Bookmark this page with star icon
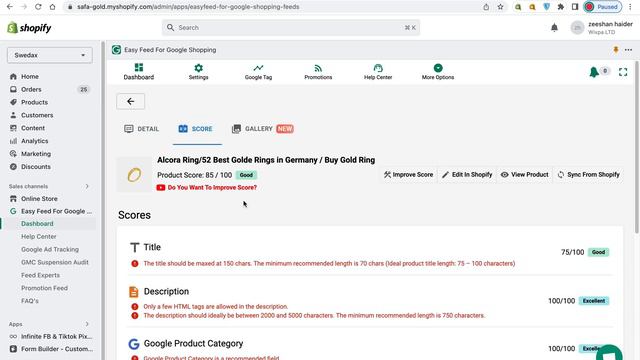Image resolution: width=640 pixels, height=360 pixels. point(500,7)
